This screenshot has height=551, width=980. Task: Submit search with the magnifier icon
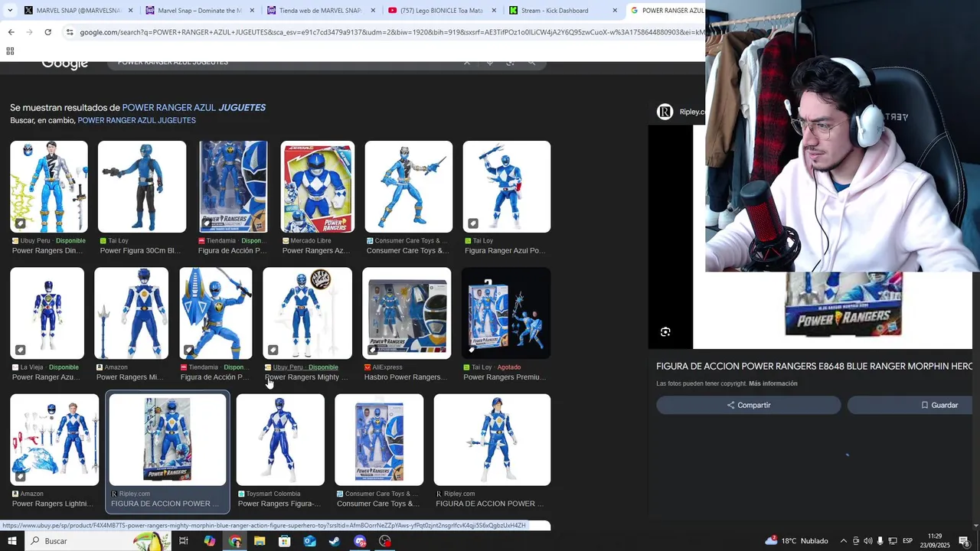[x=531, y=62]
